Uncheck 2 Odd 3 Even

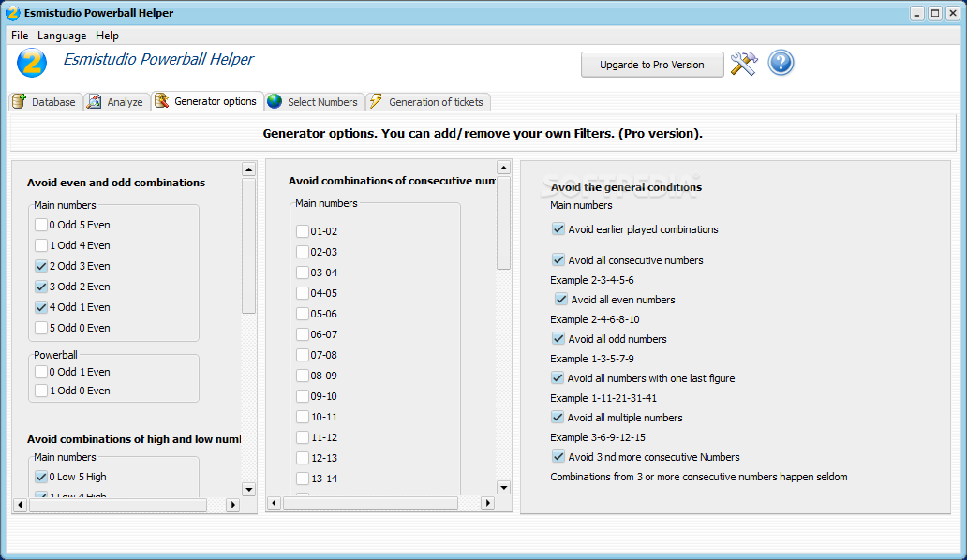[41, 266]
